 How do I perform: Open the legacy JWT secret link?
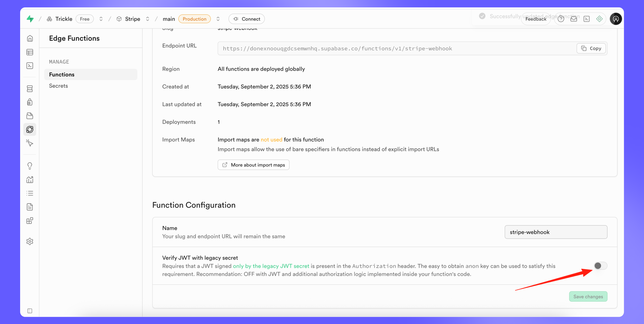[x=271, y=266]
